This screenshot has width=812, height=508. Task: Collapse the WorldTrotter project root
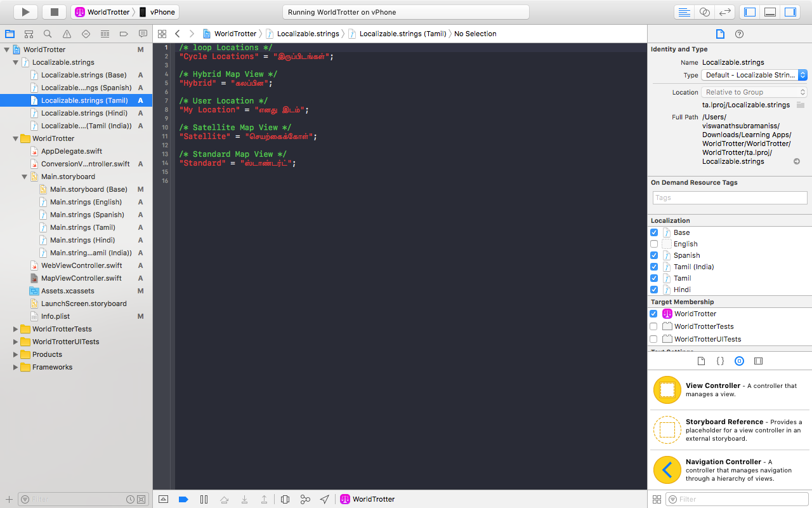pos(7,50)
